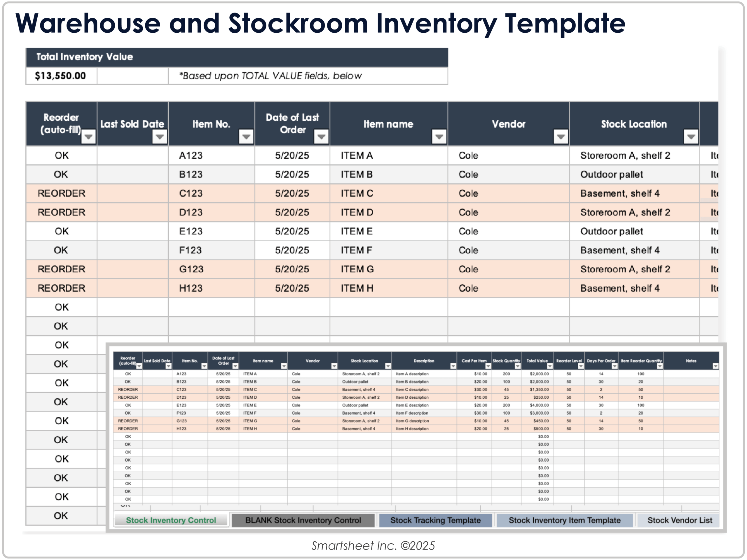Open the Description filter arrow in inset sheet
Screen dimensions: 747x560
[x=453, y=366]
